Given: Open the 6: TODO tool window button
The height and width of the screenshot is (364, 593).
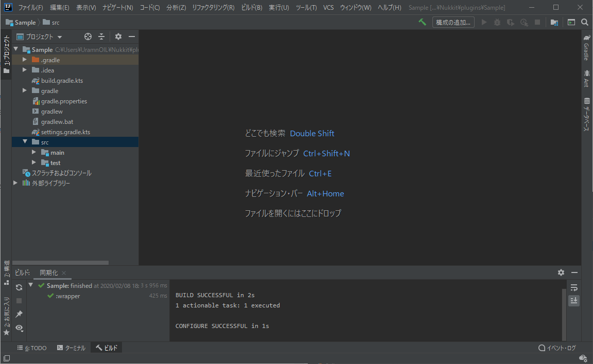Looking at the screenshot, I should pyautogui.click(x=32, y=348).
